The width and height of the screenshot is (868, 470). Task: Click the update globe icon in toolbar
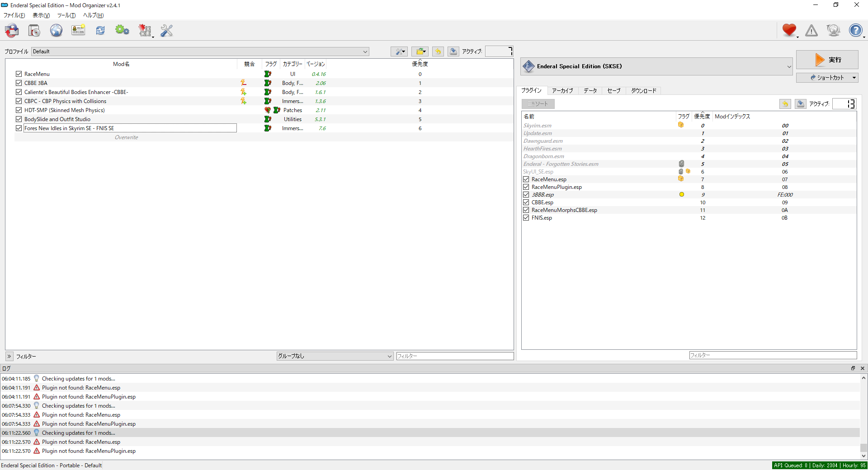833,30
